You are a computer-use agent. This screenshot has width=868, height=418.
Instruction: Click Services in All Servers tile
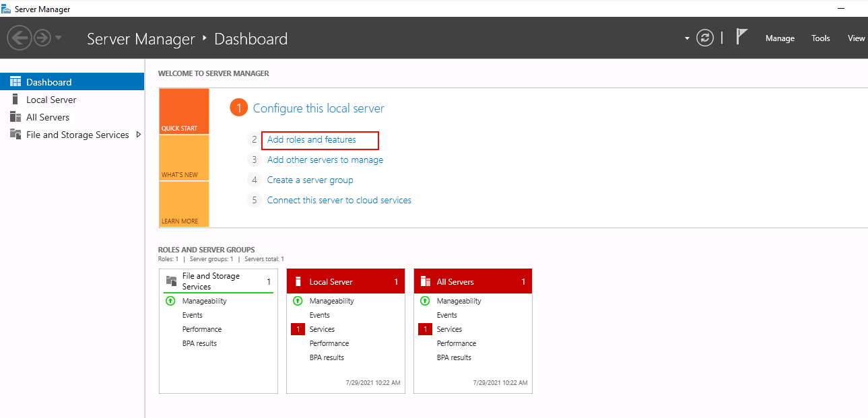449,329
